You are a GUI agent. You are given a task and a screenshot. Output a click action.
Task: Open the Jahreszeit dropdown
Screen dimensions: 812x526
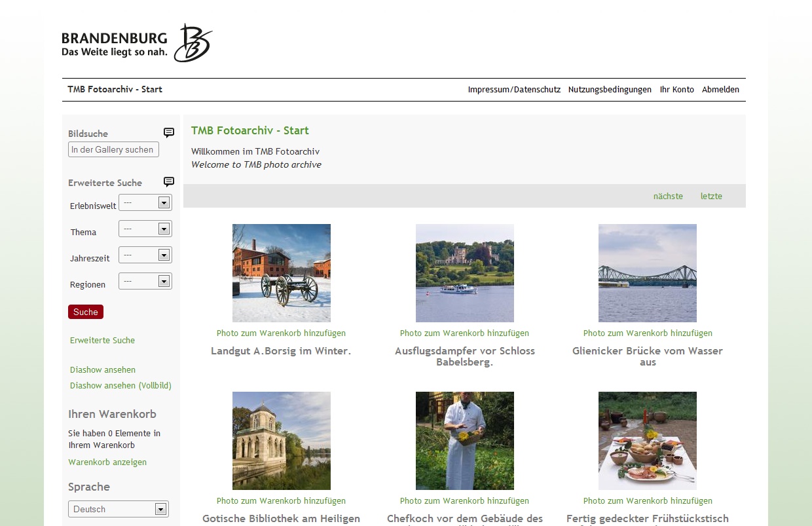point(145,255)
